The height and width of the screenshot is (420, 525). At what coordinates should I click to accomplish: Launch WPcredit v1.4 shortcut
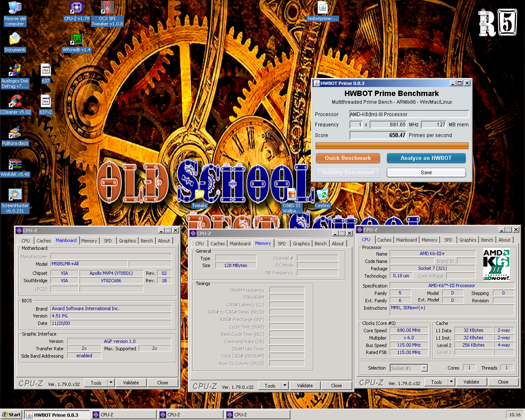(77, 42)
